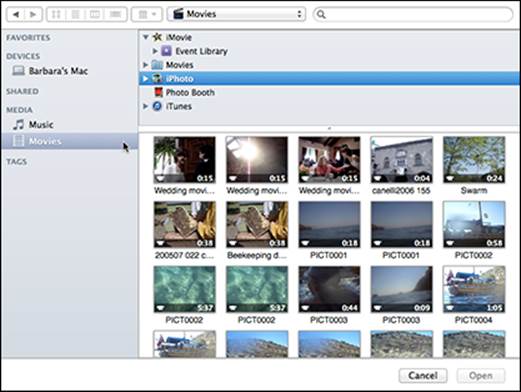The height and width of the screenshot is (392, 521).
Task: Click the Event Library purple icon
Action: [x=166, y=51]
